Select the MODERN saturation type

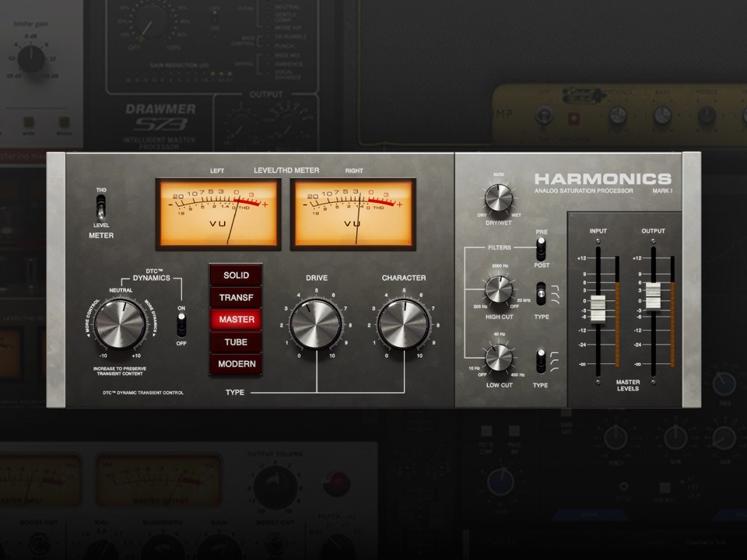pyautogui.click(x=235, y=364)
